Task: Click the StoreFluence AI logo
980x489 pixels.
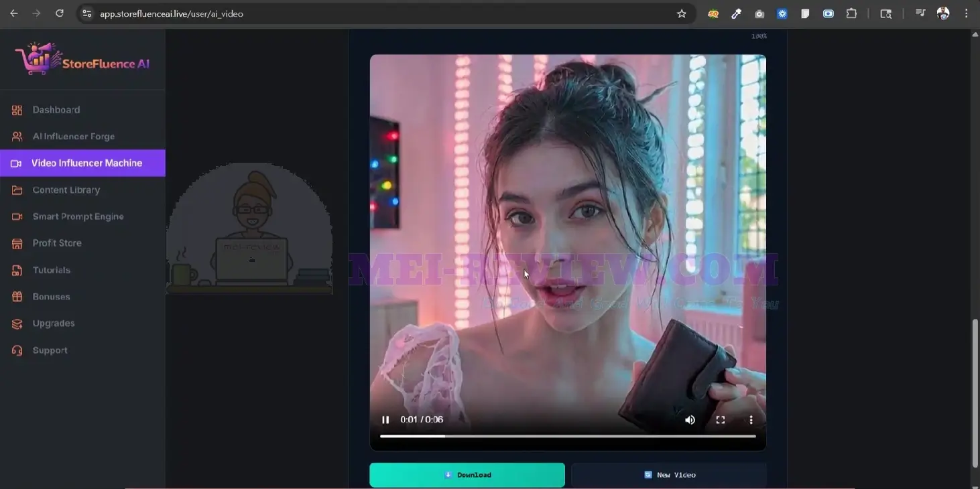Action: click(x=82, y=59)
